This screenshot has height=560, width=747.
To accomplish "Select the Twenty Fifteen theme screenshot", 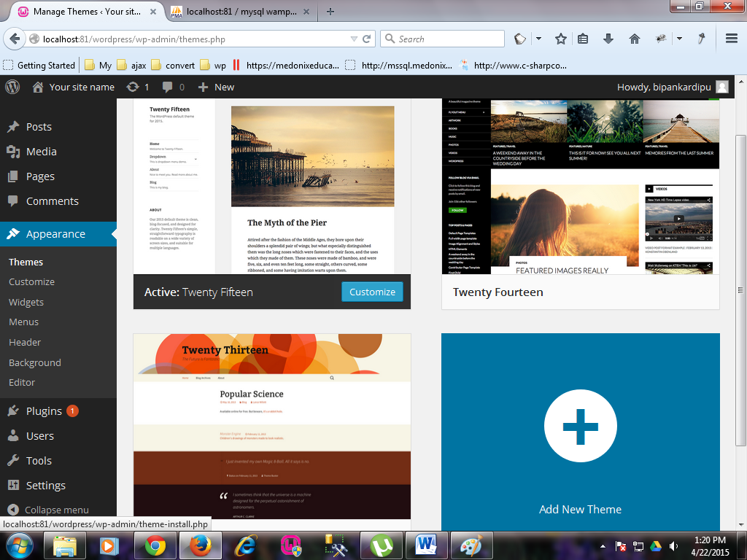I will click(x=272, y=186).
